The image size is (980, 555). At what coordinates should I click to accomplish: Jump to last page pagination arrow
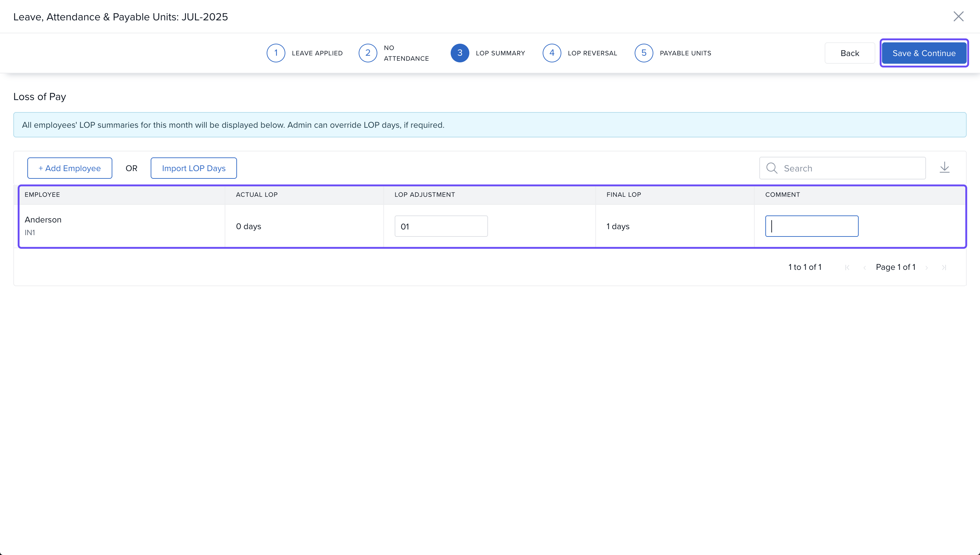point(944,267)
